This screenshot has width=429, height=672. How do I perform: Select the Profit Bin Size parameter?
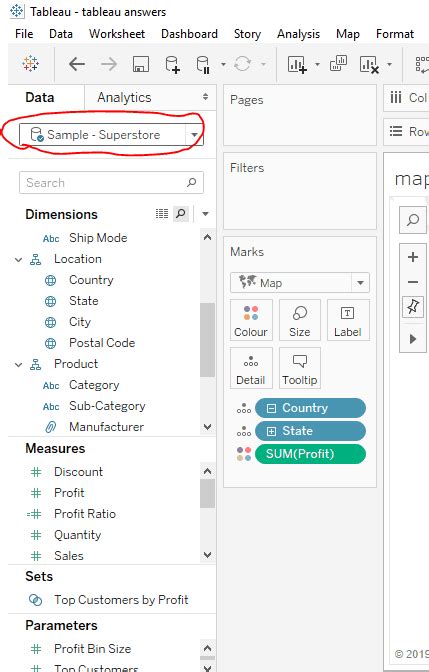[x=93, y=649]
